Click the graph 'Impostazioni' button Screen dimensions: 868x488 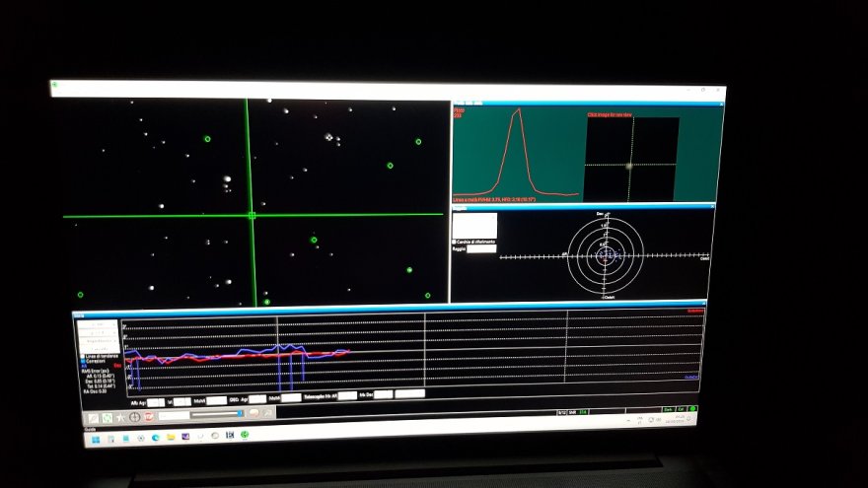pos(97,342)
